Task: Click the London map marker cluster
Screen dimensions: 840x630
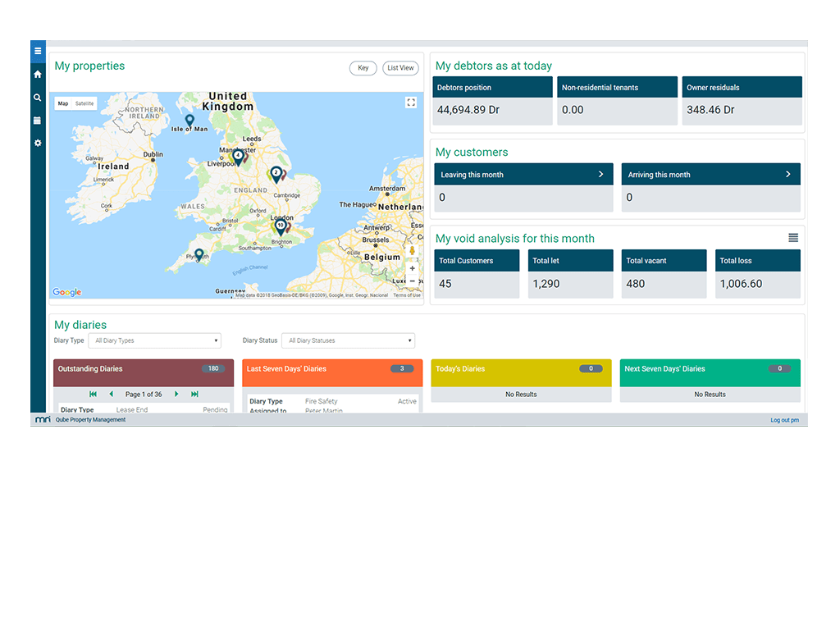Action: point(281,226)
